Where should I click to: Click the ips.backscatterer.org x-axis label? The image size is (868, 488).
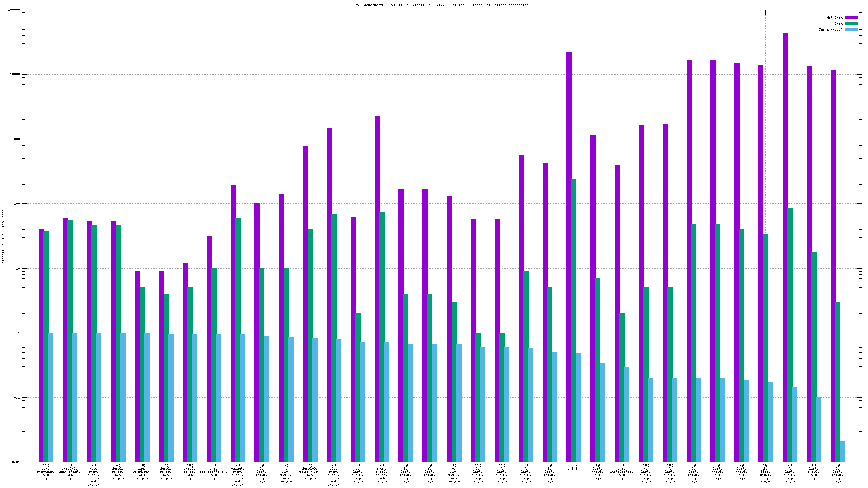(x=214, y=472)
